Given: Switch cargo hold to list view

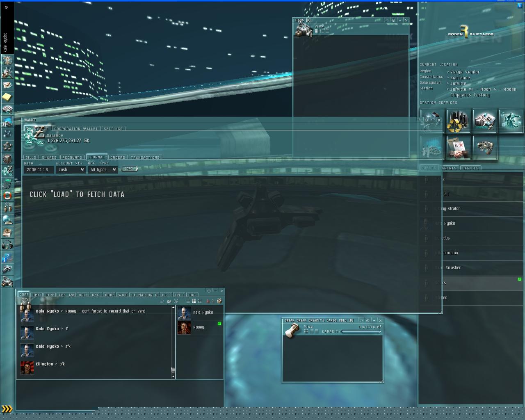Looking at the screenshot, I should 316,331.
